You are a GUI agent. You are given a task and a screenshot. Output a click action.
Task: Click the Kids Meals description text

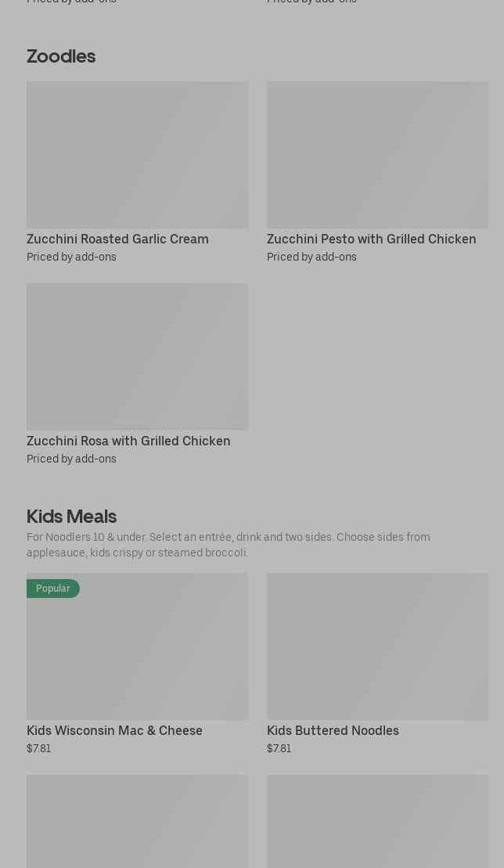click(228, 545)
